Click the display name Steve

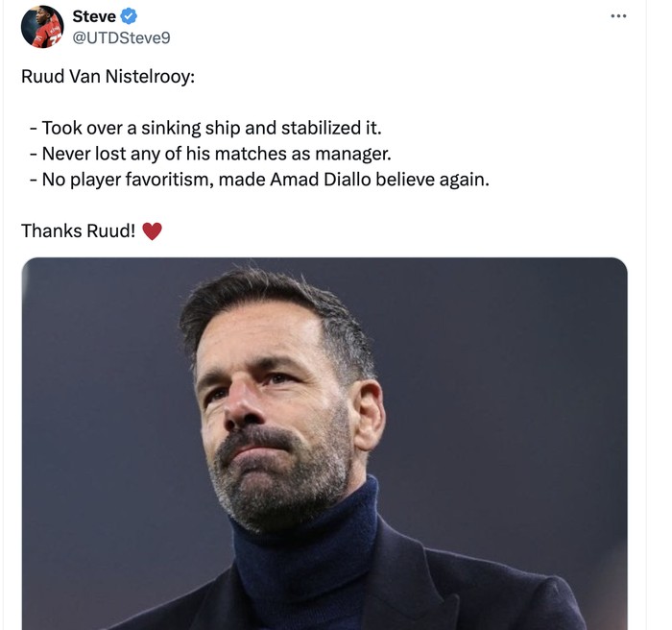click(x=94, y=16)
